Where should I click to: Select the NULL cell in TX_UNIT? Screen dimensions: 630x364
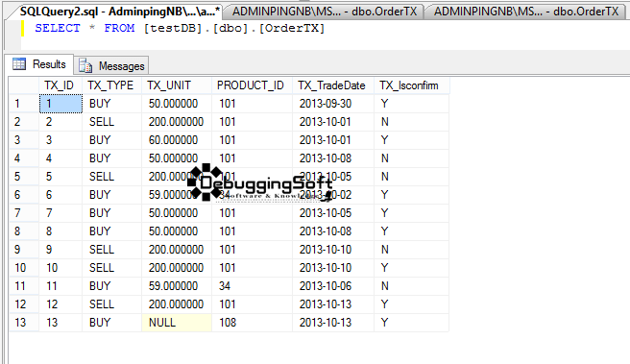(x=177, y=323)
